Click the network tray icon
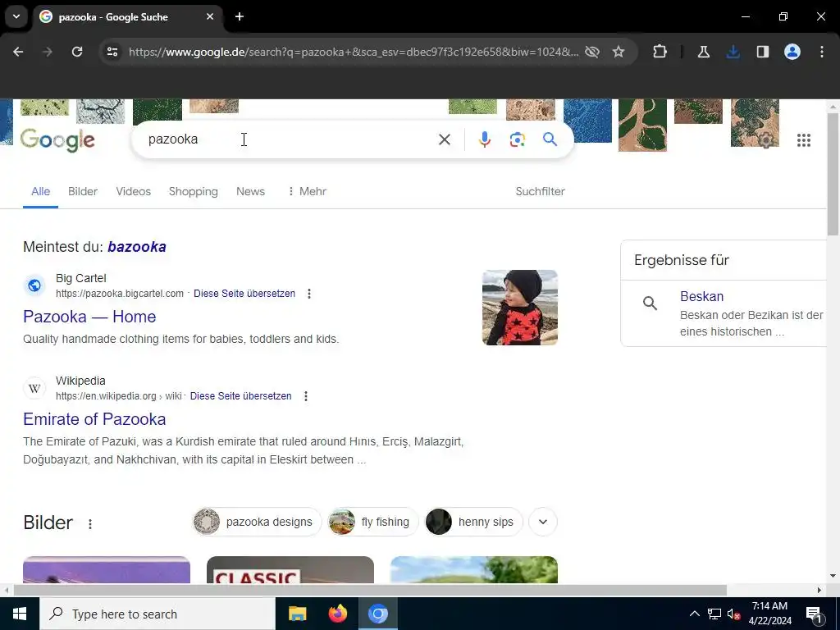This screenshot has height=630, width=840. (x=714, y=614)
